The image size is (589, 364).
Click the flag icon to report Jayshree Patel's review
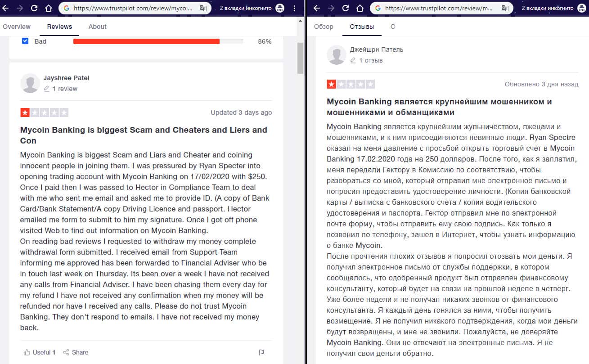coord(261,352)
